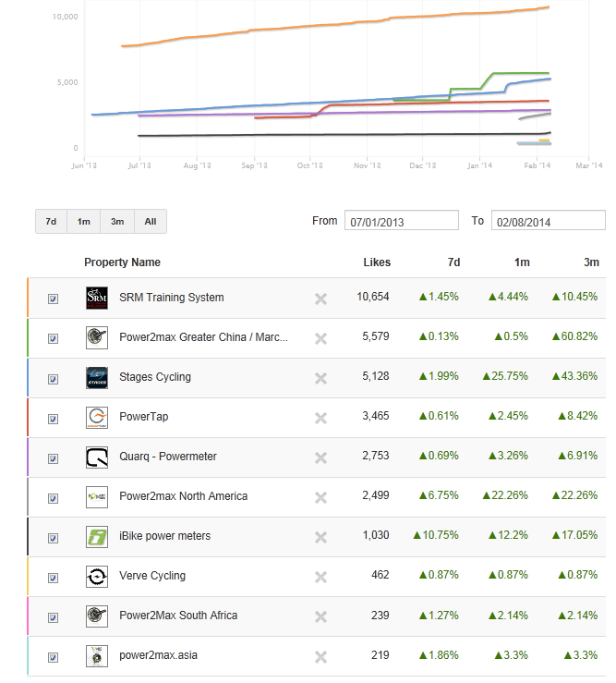This screenshot has height=683, width=616.
Task: Click the Power2max Greater China logo thumbnail
Action: coord(97,338)
